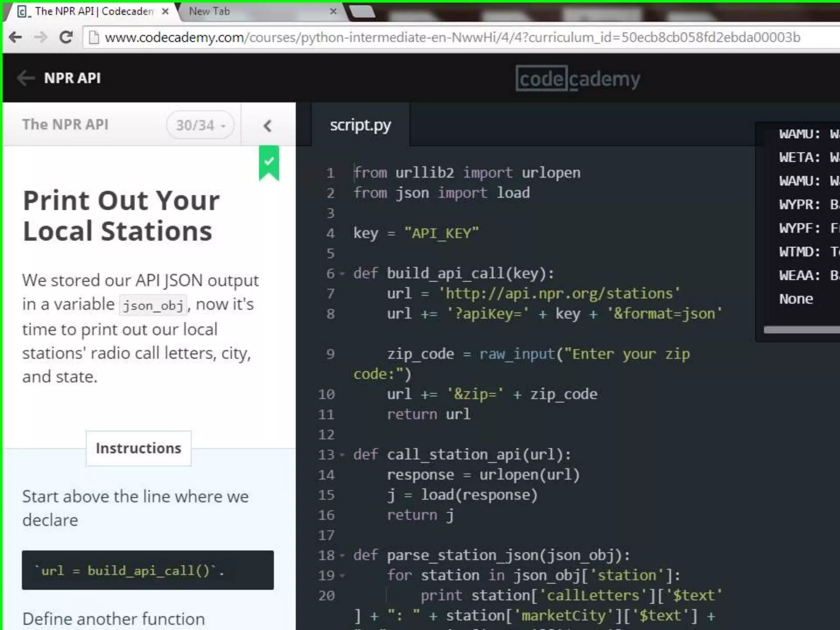Click the 'Print Out Your Local Stations' heading
Image resolution: width=840 pixels, height=630 pixels.
click(121, 216)
